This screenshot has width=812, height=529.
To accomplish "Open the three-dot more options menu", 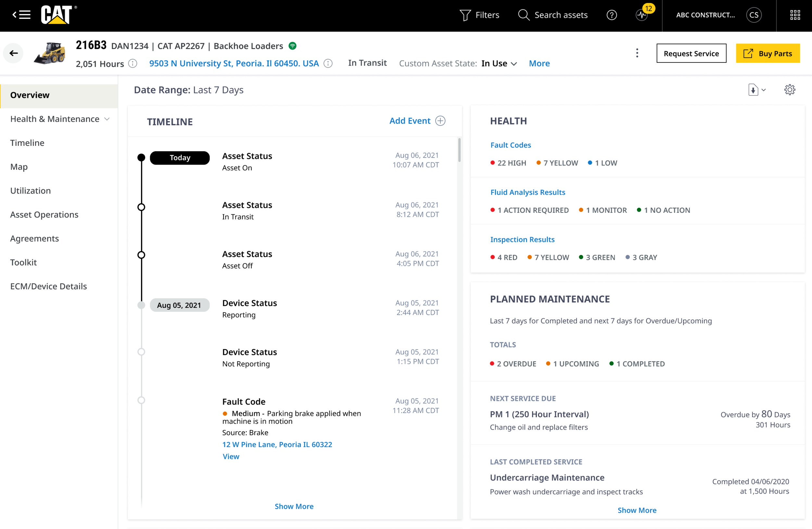I will [637, 53].
